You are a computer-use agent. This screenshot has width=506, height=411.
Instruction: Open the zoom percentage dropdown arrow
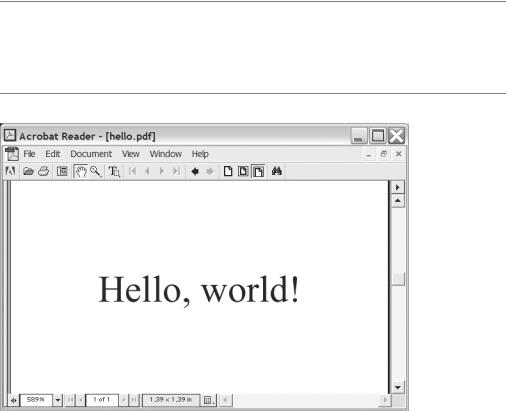[58, 400]
